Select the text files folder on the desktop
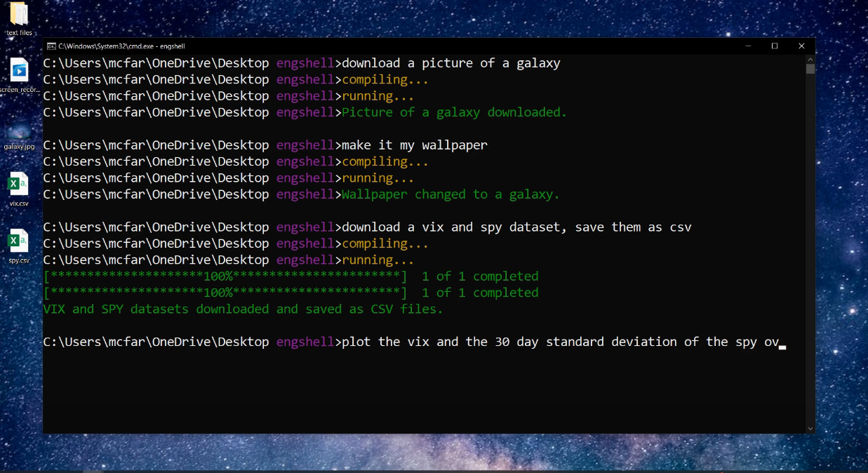868x473 pixels. pos(19,19)
